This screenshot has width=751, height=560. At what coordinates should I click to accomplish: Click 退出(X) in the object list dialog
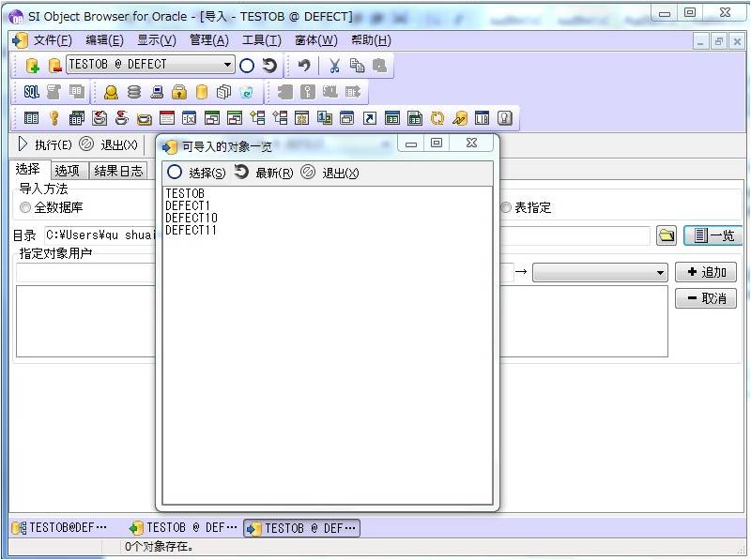[330, 173]
